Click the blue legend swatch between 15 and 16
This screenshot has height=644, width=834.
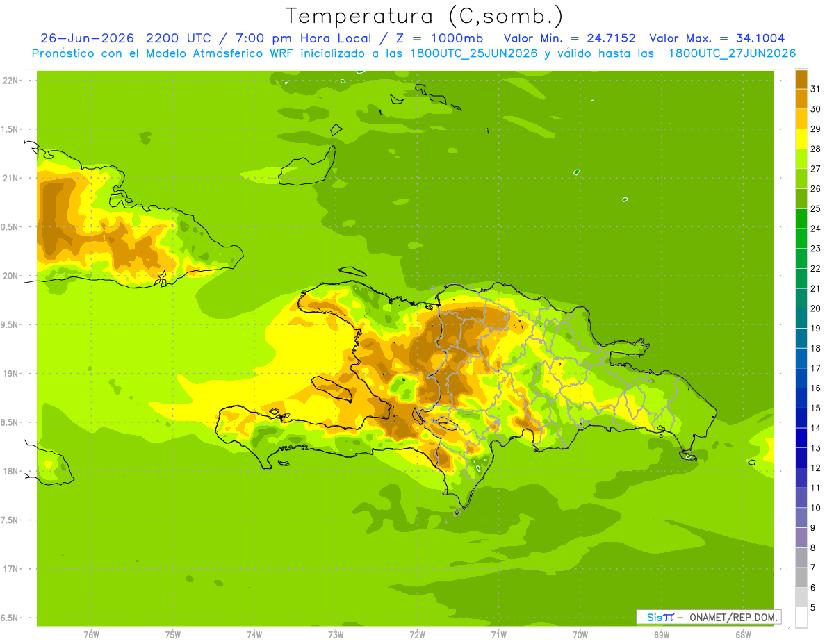coord(801,398)
